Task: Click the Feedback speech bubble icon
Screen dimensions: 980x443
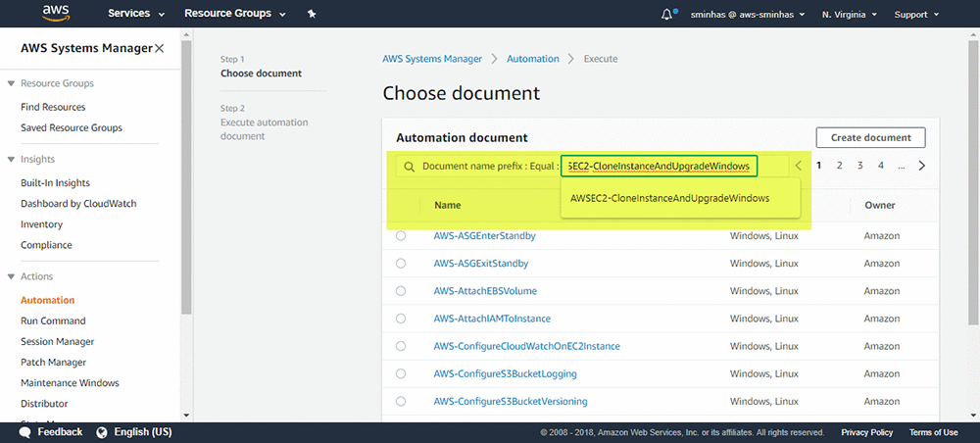Action: [x=24, y=432]
